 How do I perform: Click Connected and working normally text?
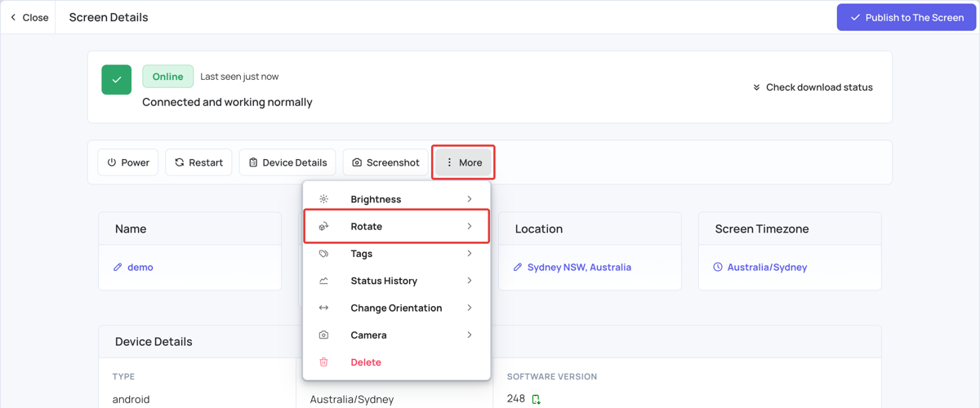click(x=227, y=102)
